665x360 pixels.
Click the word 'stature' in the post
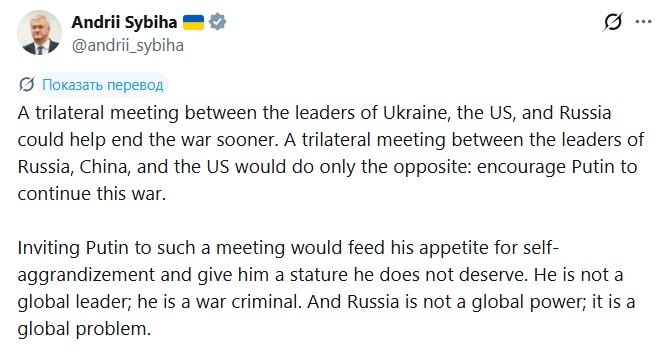coord(319,275)
